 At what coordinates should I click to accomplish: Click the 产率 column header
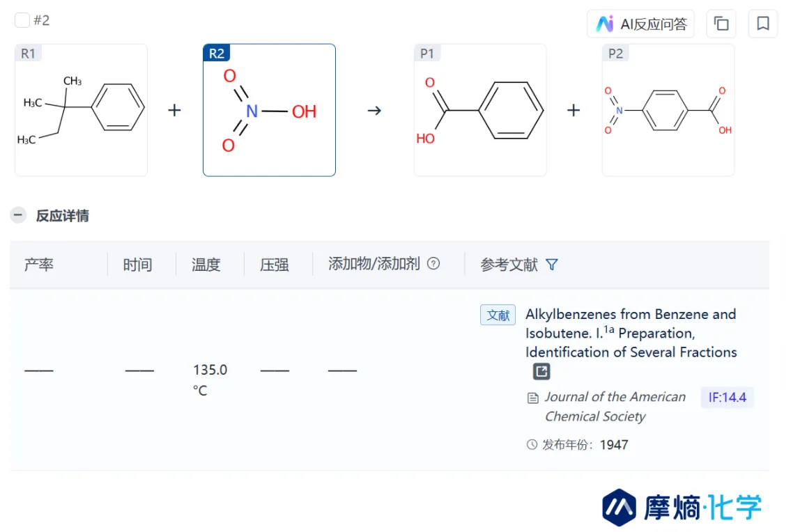point(39,265)
